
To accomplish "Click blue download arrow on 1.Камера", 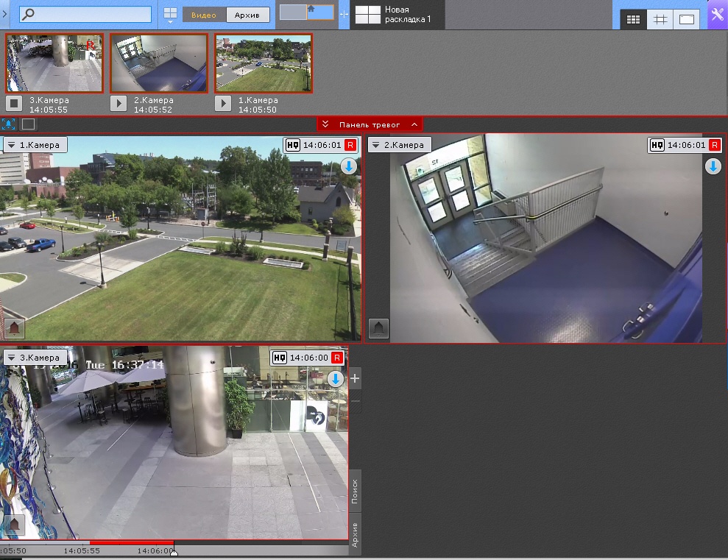I will (349, 166).
